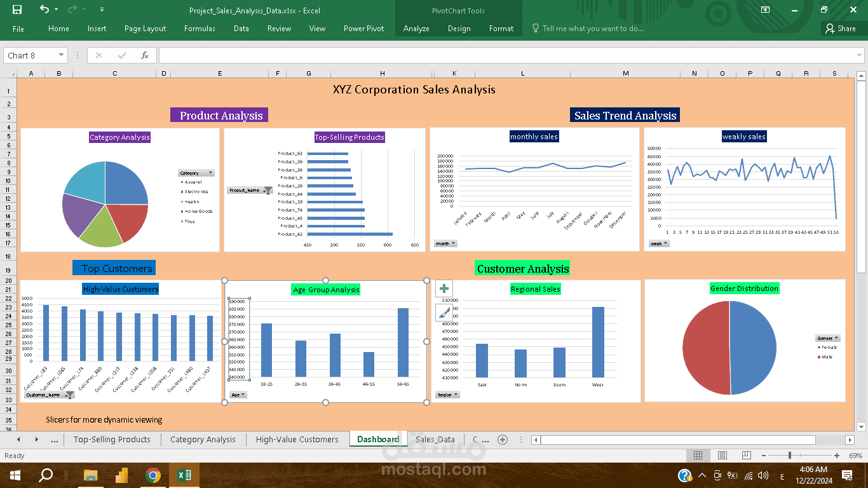Click the 69% zoom level

click(x=855, y=456)
